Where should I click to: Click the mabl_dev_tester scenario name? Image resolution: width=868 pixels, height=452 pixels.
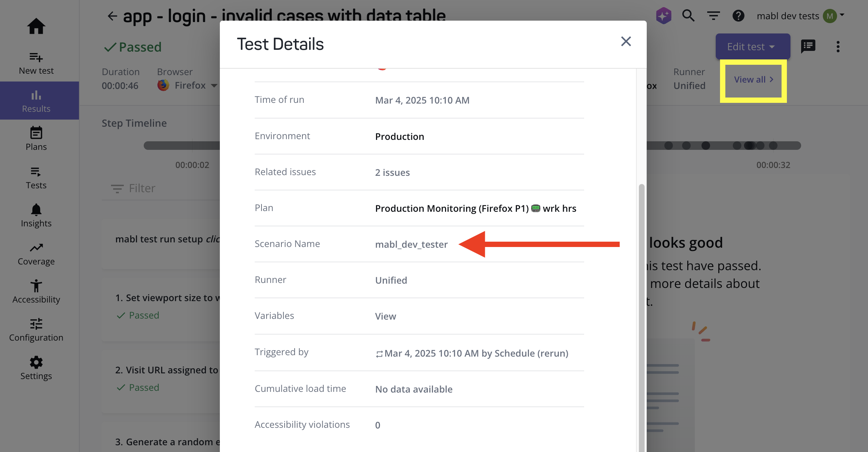pos(411,244)
